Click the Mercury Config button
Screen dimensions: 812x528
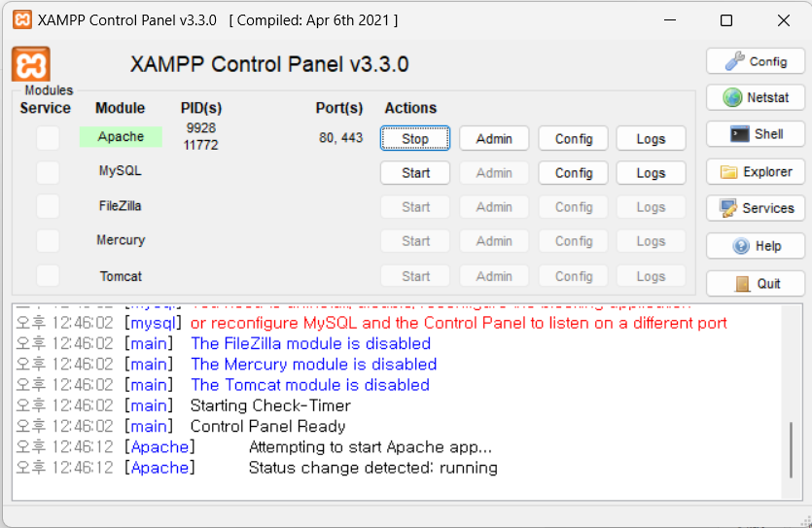pos(574,241)
